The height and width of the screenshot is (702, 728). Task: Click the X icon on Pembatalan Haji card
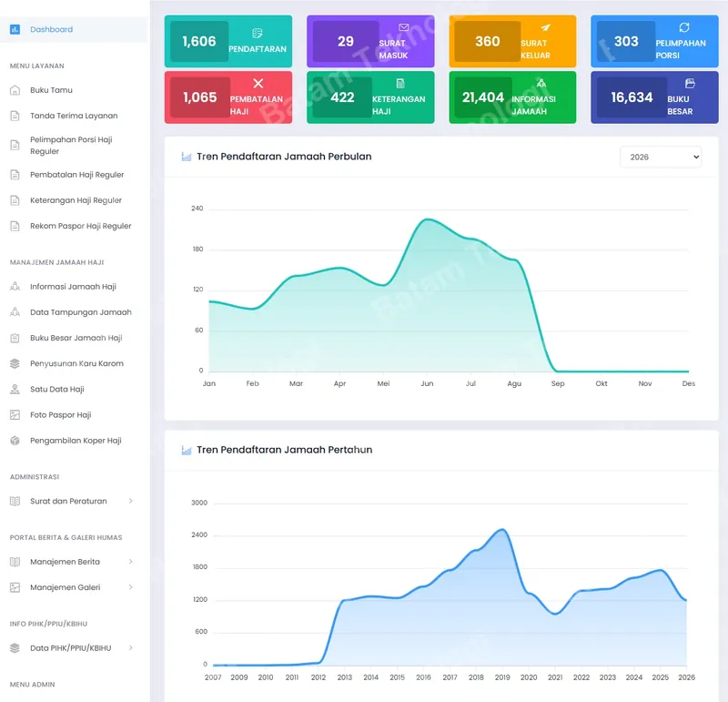pyautogui.click(x=258, y=83)
